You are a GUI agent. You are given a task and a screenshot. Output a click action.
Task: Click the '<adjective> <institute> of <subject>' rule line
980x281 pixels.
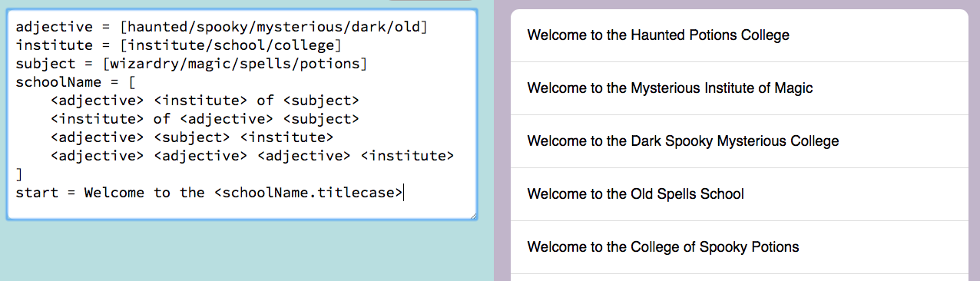pos(204,101)
